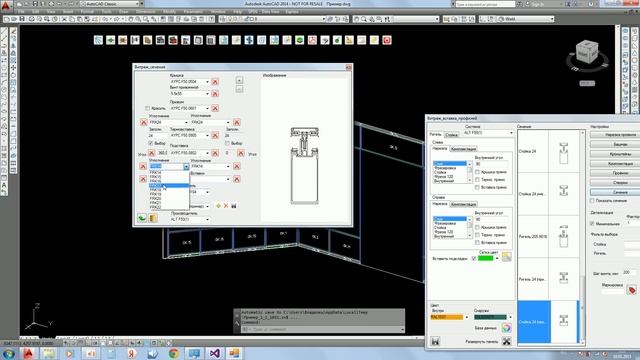Open Yandex browser from the taskbar
Viewport: 640px width, 360px height.
click(131, 353)
